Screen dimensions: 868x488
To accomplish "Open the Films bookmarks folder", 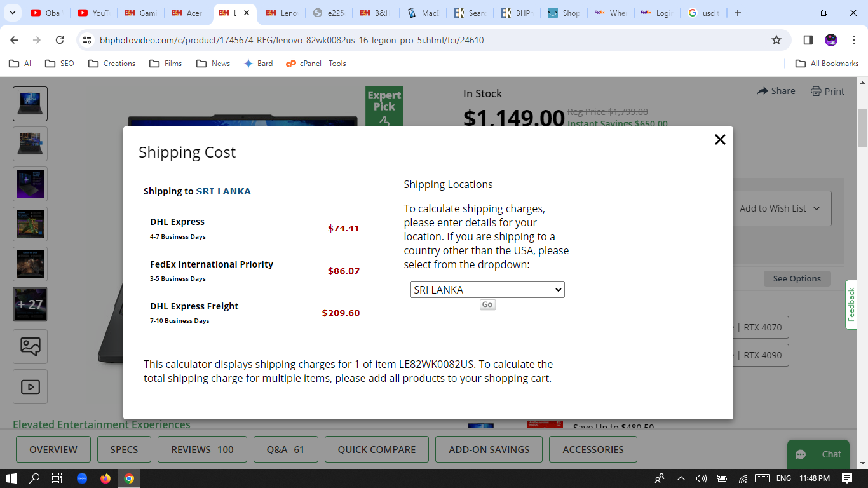I will [x=165, y=64].
